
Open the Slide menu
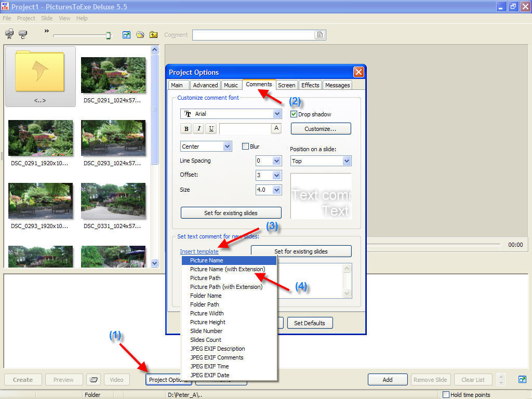[x=47, y=18]
